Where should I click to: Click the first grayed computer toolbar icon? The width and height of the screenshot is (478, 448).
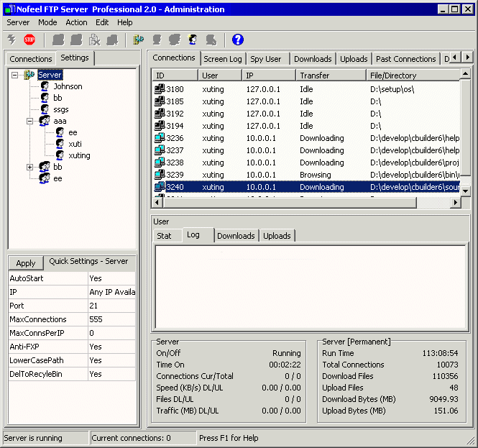pos(58,40)
